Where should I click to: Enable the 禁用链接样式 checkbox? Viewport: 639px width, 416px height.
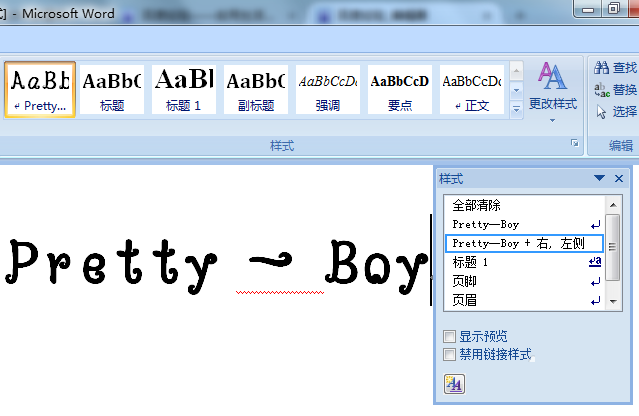click(x=450, y=355)
